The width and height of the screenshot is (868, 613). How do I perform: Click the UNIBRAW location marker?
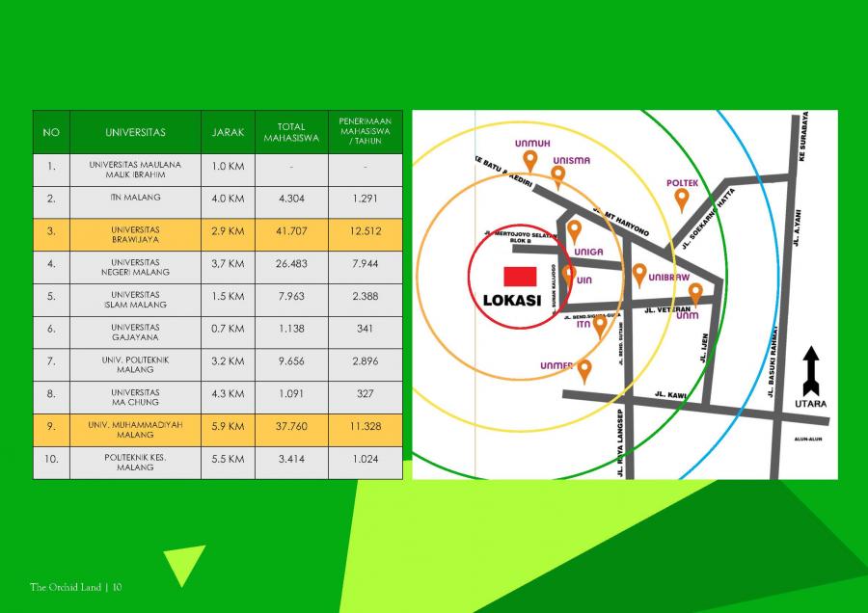click(x=638, y=275)
